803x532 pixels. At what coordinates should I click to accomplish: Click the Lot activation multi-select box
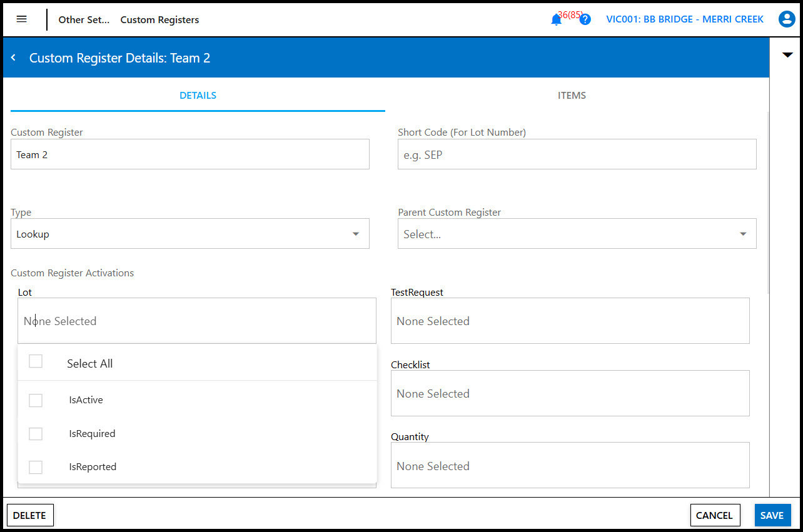coord(197,321)
